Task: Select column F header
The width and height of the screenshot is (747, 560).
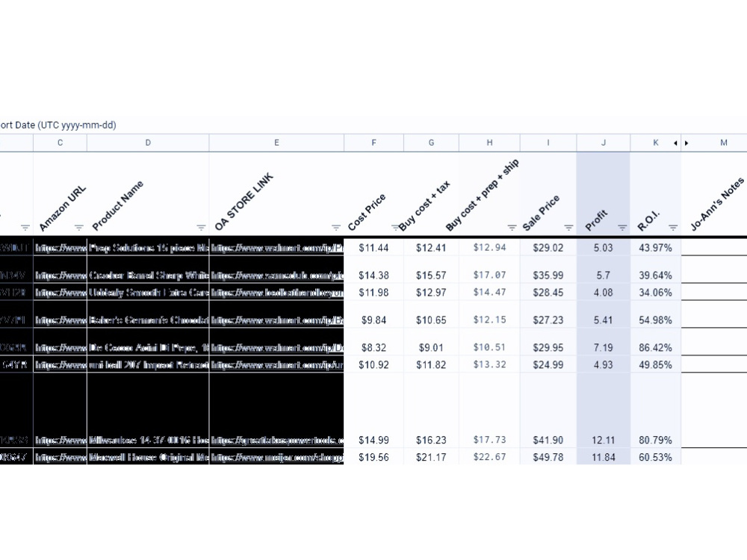Action: click(373, 143)
